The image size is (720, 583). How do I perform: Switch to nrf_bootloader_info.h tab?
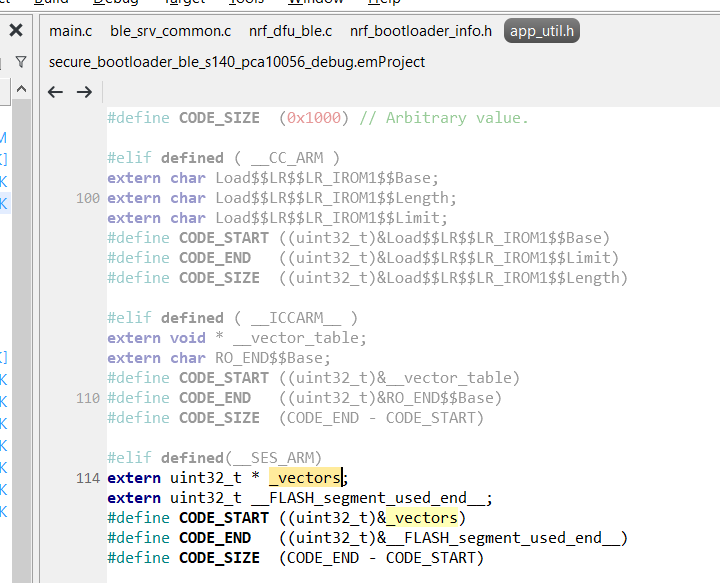click(x=421, y=31)
